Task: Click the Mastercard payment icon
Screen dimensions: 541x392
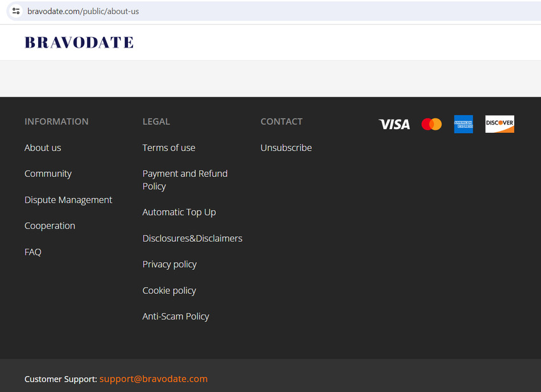Action: (432, 124)
